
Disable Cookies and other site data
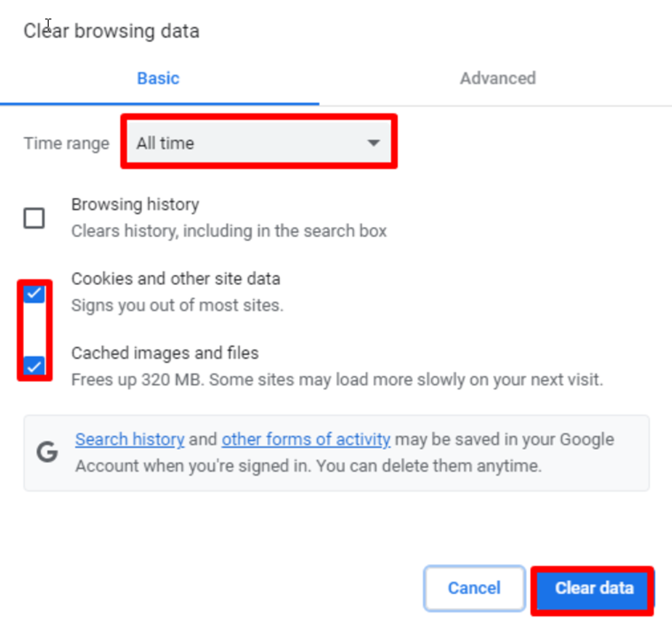(x=34, y=294)
